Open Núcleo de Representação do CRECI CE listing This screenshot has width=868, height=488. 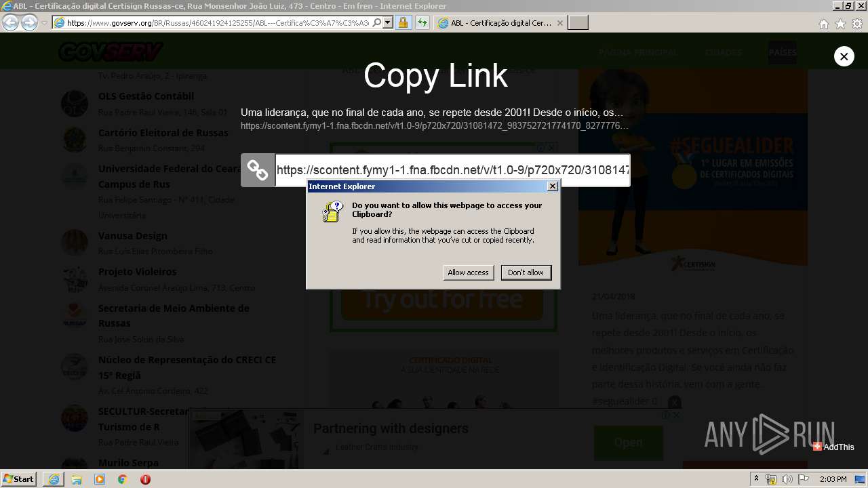coord(187,367)
